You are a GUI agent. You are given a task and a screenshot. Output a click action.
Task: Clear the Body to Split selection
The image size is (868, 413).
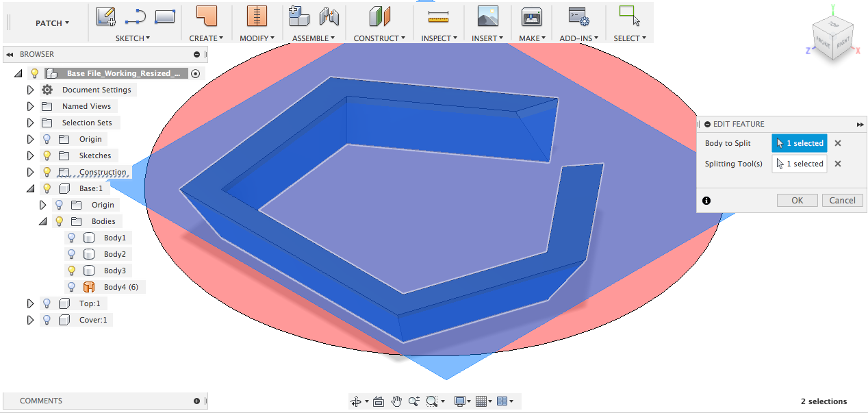[x=838, y=143]
